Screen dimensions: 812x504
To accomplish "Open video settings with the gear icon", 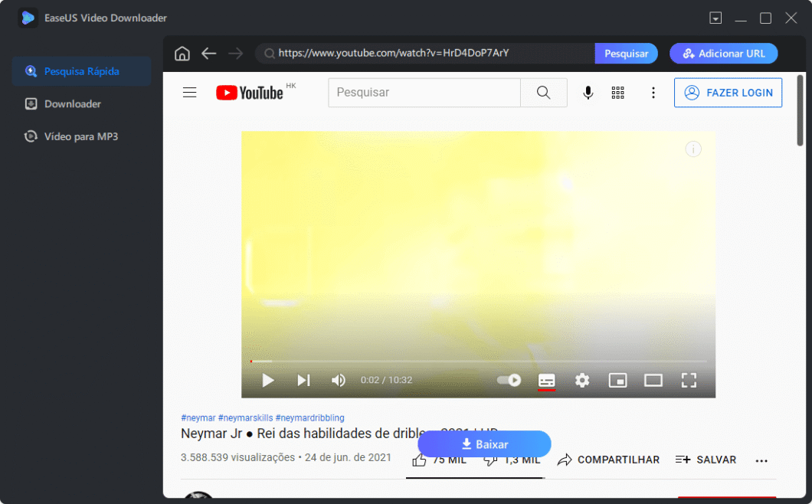I will [x=582, y=380].
